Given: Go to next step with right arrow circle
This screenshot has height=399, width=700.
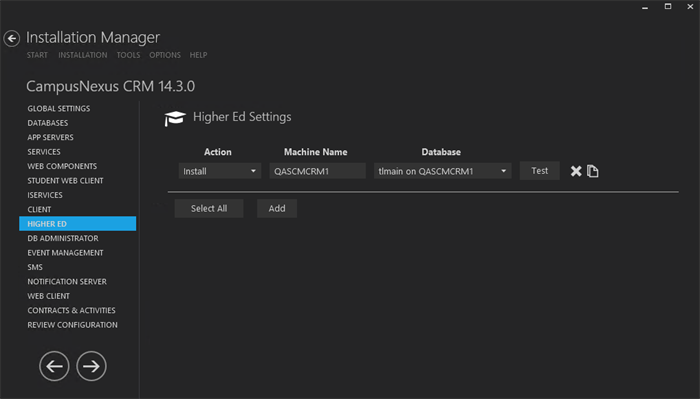Looking at the screenshot, I should (91, 366).
